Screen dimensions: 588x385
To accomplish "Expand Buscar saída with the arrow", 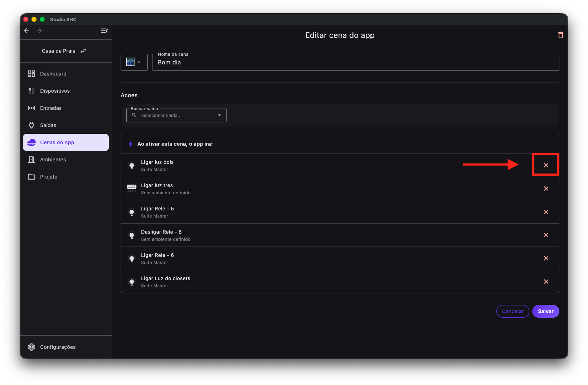I will click(x=219, y=115).
